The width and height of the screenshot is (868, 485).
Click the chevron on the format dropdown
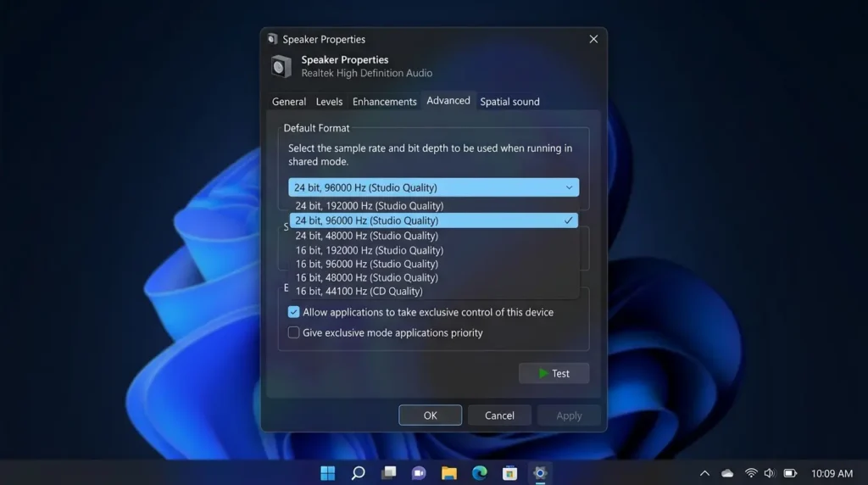click(569, 187)
